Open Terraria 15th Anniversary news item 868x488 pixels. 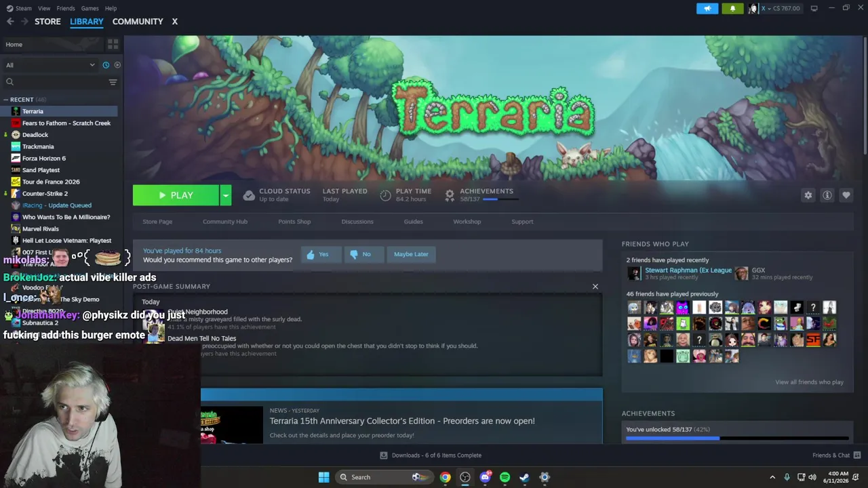(x=401, y=422)
